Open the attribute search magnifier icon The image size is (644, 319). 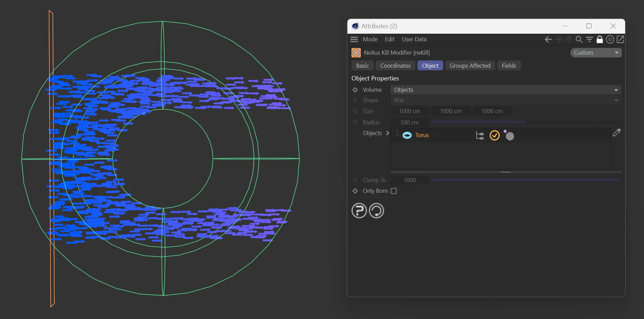[579, 40]
